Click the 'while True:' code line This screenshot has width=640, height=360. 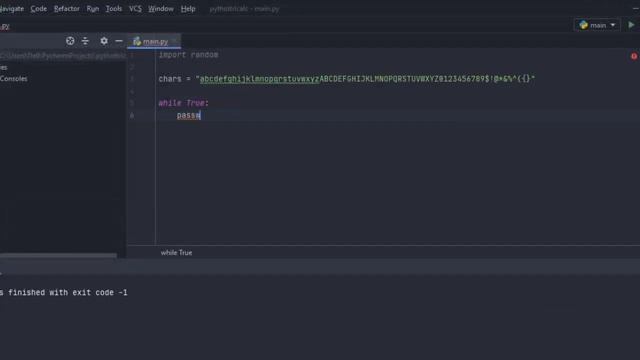183,103
